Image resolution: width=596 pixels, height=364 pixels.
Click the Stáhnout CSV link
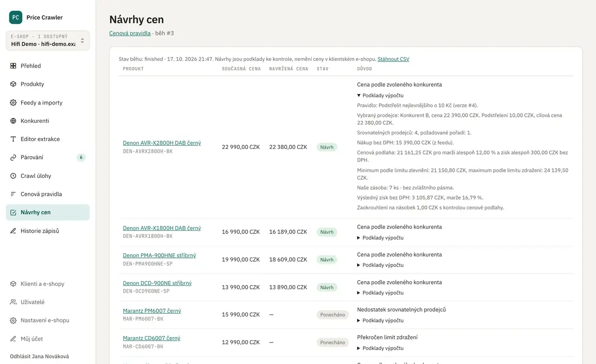point(393,59)
